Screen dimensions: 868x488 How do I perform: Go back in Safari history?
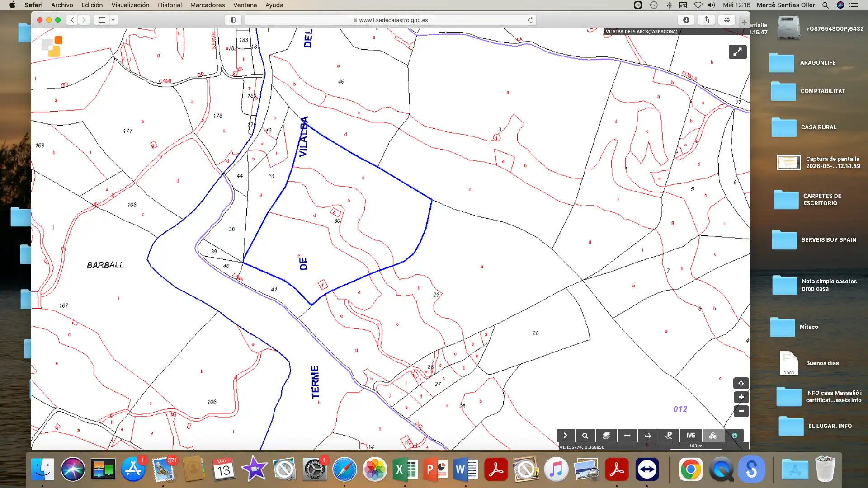[72, 20]
